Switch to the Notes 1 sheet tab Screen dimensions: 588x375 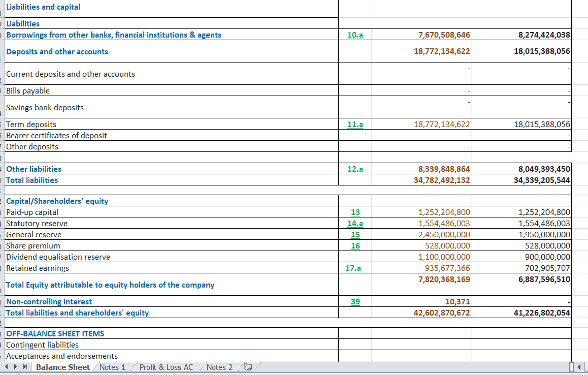[111, 367]
